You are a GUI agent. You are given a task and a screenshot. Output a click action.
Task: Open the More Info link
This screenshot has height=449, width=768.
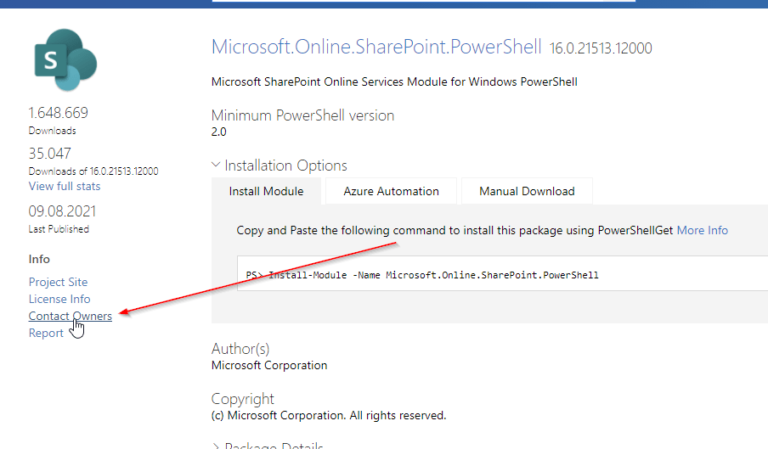[x=702, y=230]
